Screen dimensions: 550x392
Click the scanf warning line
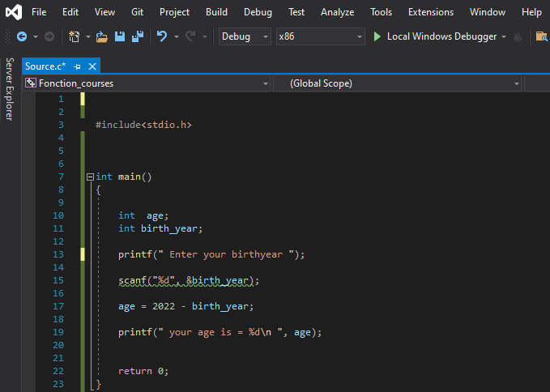(x=189, y=280)
